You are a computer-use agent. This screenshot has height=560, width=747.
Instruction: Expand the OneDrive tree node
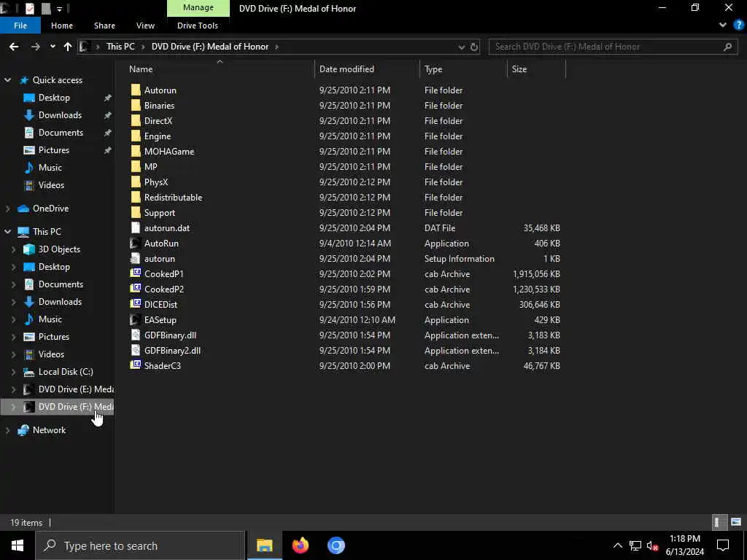7,209
